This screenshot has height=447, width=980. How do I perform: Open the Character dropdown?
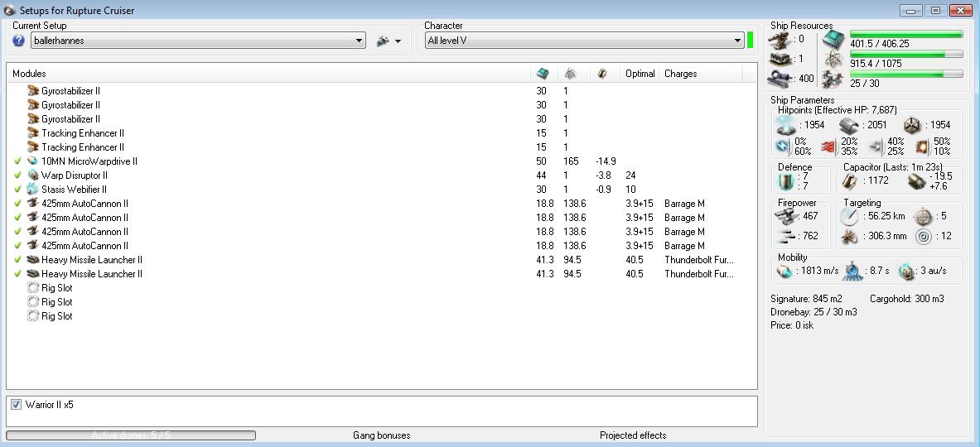(x=584, y=41)
